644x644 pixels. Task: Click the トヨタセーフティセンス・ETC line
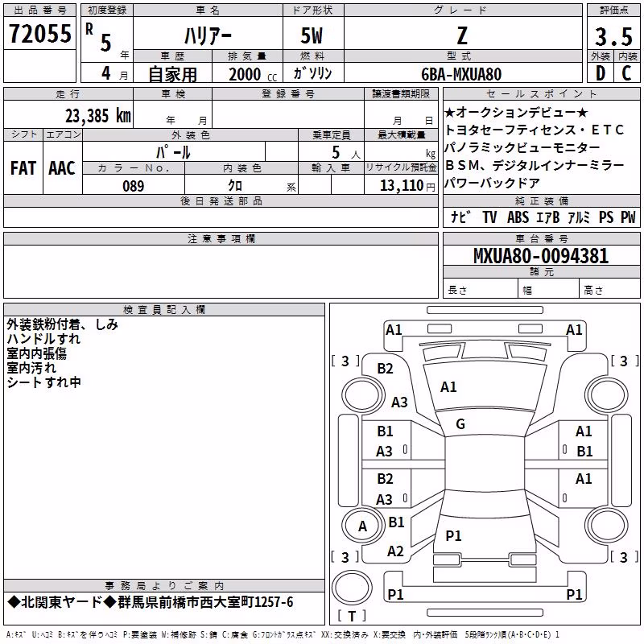point(535,130)
